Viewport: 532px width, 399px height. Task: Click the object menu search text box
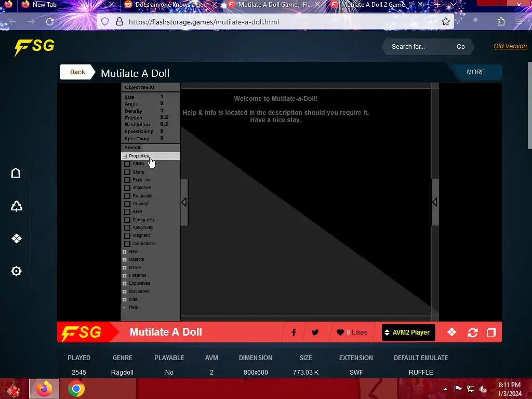161,148
